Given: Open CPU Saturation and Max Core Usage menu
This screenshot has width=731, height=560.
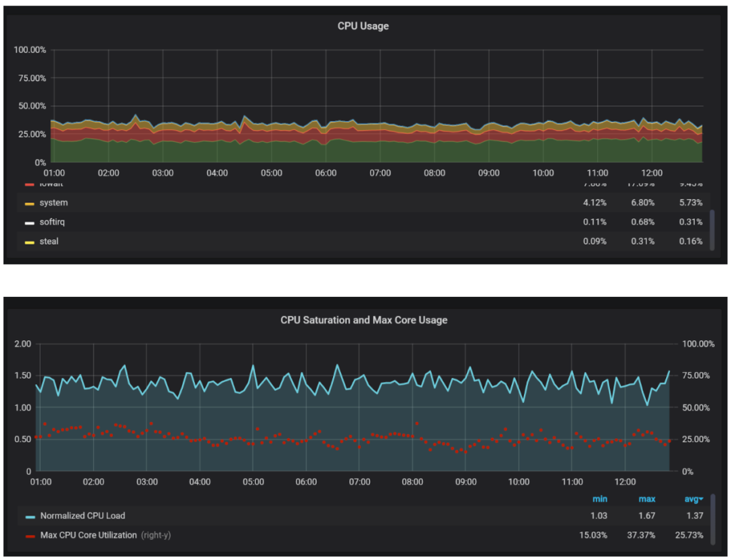Looking at the screenshot, I should (x=363, y=320).
